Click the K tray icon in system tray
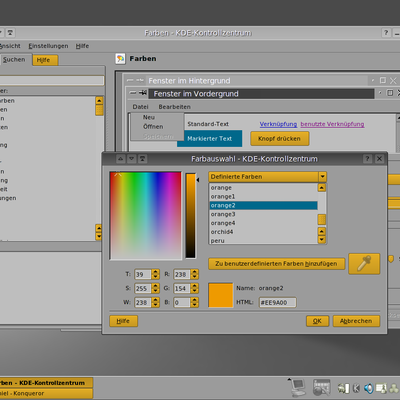The image size is (400, 400). [356, 388]
